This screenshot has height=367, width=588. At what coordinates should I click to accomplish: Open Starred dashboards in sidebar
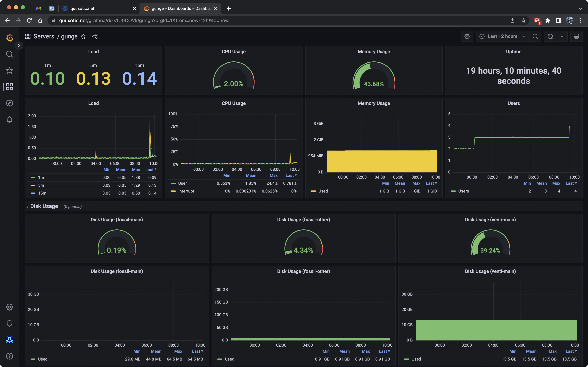click(x=10, y=70)
